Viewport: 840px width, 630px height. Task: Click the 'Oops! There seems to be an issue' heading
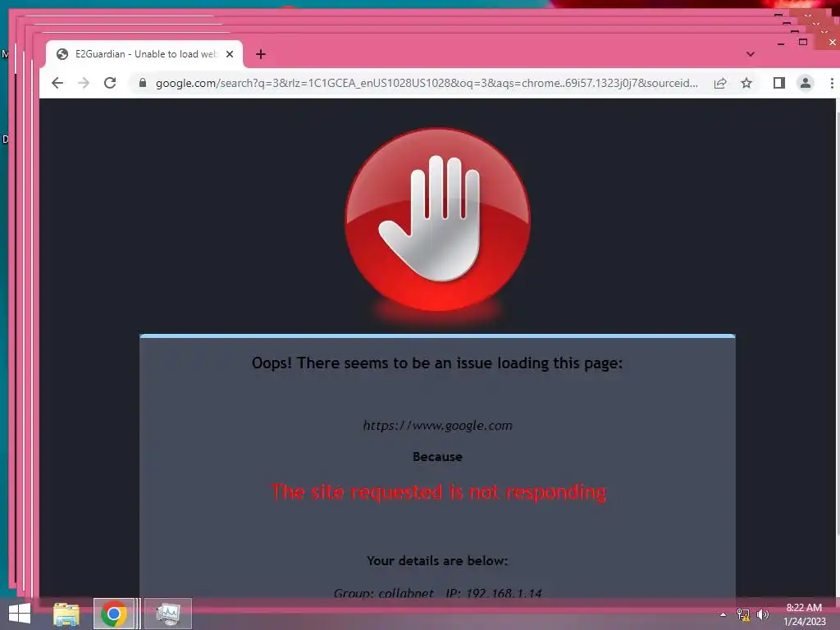[437, 363]
